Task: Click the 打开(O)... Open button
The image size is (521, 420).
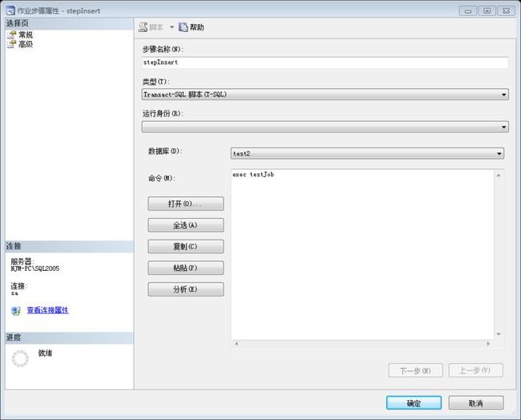Action: pyautogui.click(x=186, y=204)
